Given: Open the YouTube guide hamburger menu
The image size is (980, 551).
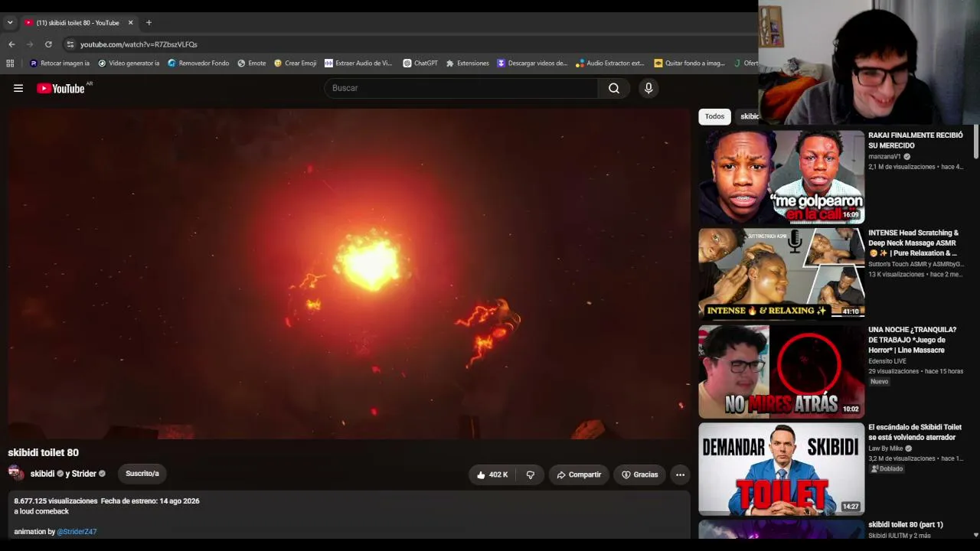Looking at the screenshot, I should point(18,88).
